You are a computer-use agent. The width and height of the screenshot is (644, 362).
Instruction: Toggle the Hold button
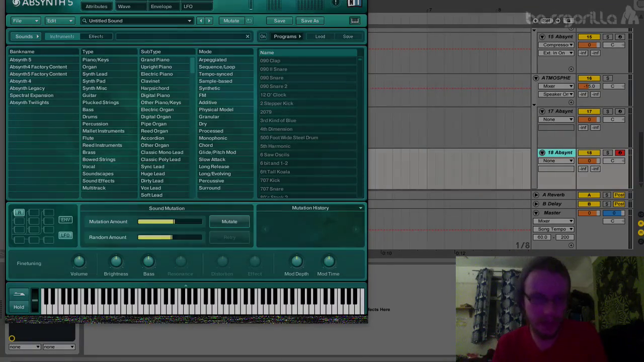[x=19, y=307]
